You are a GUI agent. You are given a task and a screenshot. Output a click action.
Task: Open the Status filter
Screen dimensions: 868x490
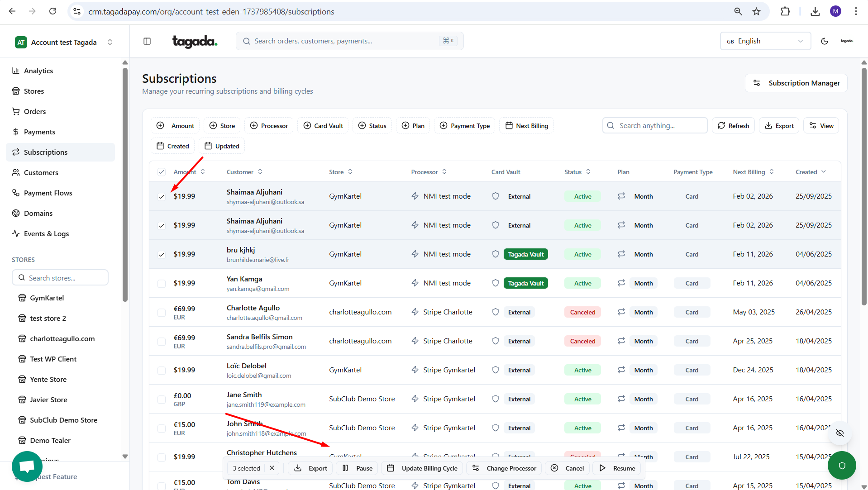372,126
